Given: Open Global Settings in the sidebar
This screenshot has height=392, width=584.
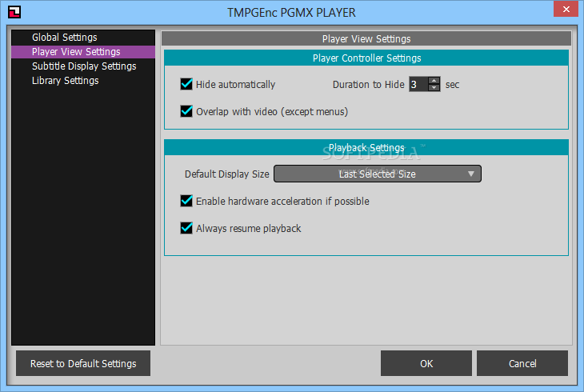Looking at the screenshot, I should pos(83,38).
